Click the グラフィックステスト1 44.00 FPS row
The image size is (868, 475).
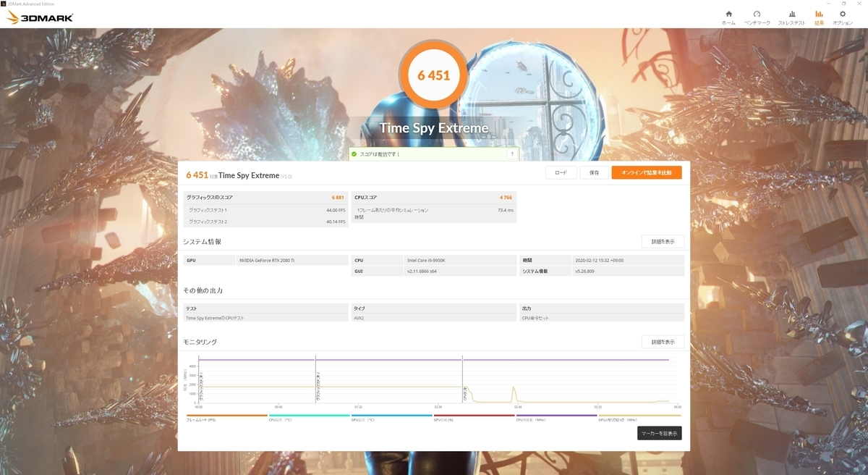266,210
